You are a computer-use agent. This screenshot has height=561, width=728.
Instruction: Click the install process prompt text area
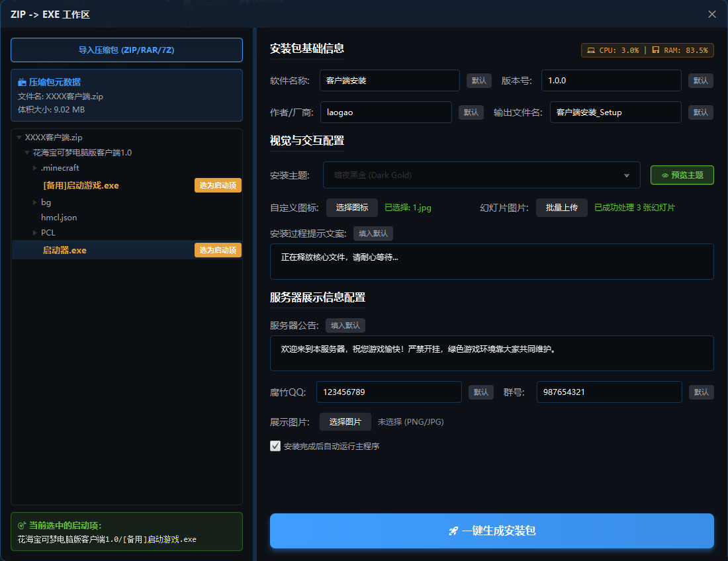(x=492, y=262)
